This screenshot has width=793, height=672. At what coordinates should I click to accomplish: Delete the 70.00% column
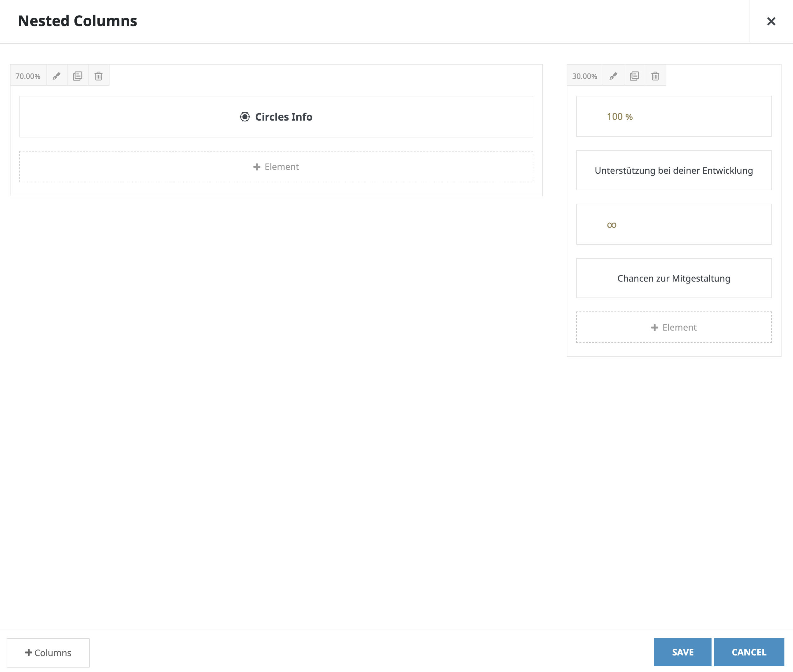pyautogui.click(x=98, y=76)
